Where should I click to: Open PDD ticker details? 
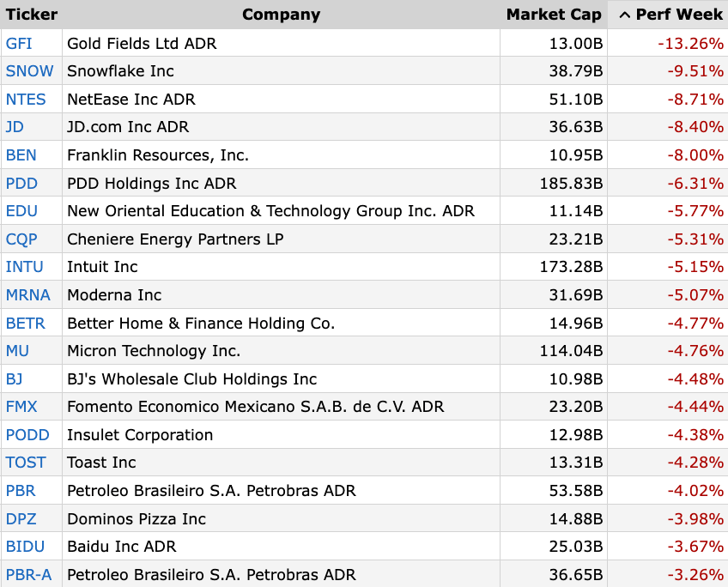point(21,184)
